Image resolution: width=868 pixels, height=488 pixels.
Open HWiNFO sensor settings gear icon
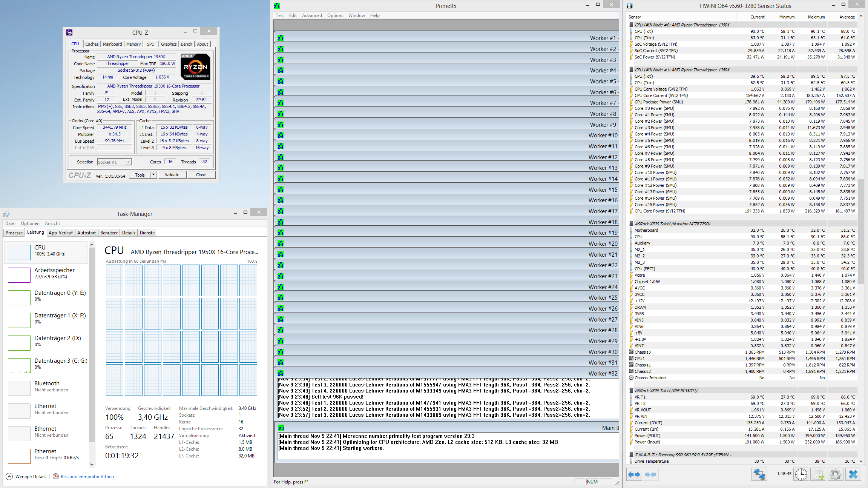pyautogui.click(x=835, y=474)
